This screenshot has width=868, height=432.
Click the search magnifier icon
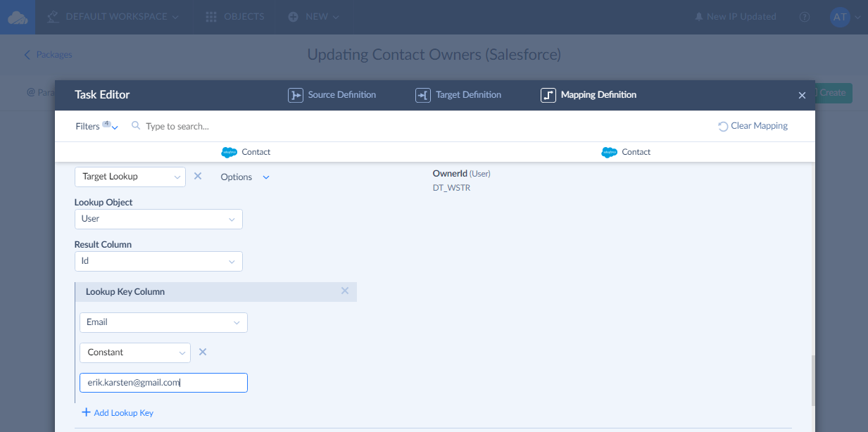pos(136,127)
